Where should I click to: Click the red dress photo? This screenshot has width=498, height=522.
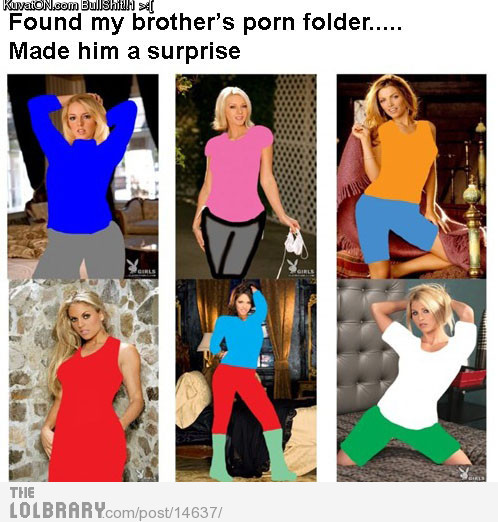(x=83, y=380)
